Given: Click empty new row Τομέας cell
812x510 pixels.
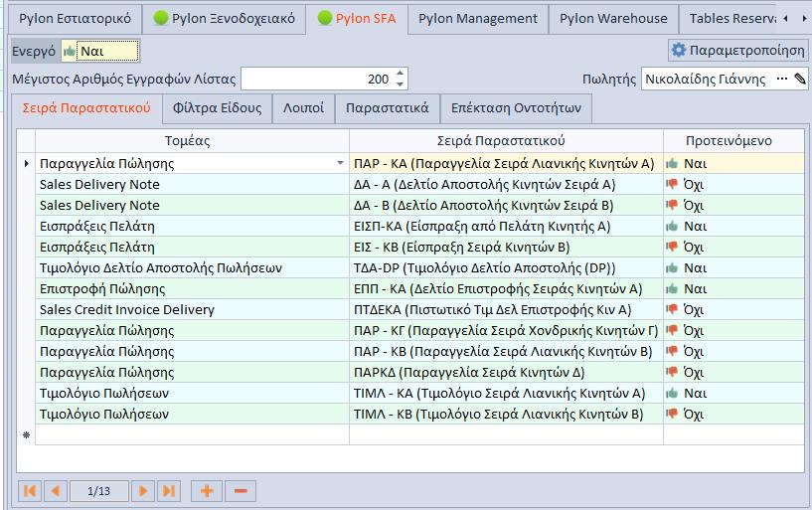Looking at the screenshot, I should point(192,434).
